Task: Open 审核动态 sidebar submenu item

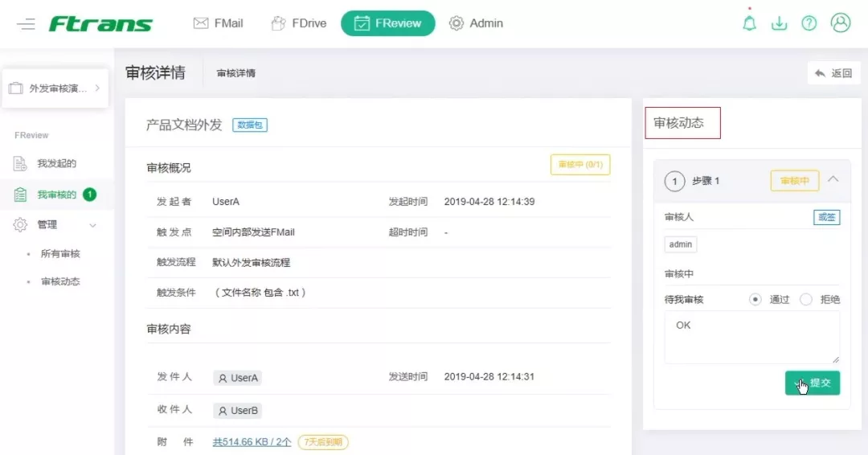Action: point(60,281)
